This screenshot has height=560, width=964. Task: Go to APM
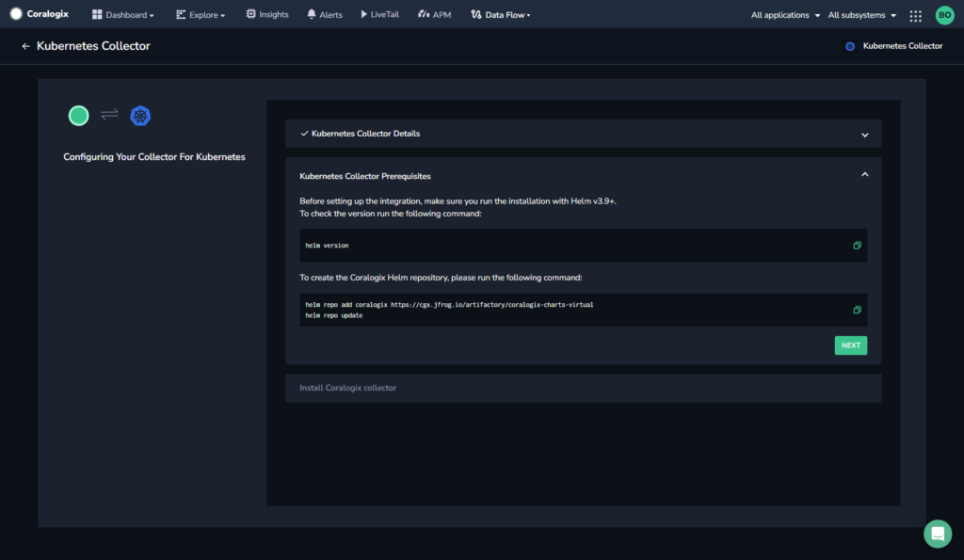(x=435, y=14)
